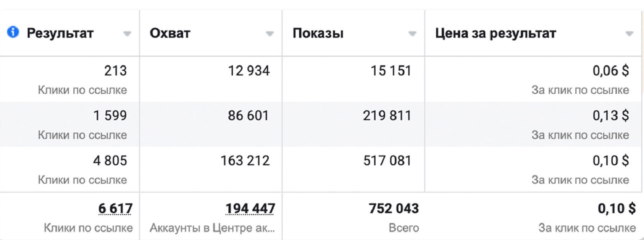Click the reach value 12 934
This screenshot has width=644, height=240.
249,71
